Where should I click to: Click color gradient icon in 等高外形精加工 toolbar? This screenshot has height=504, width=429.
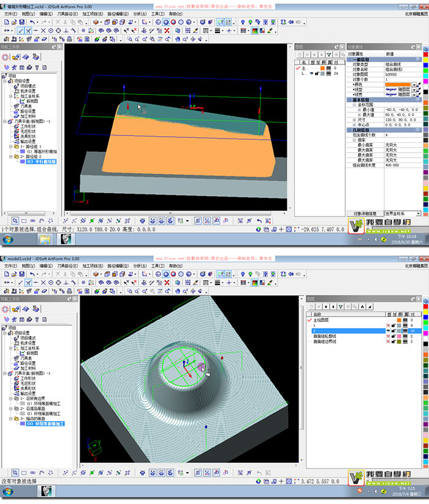255,31
